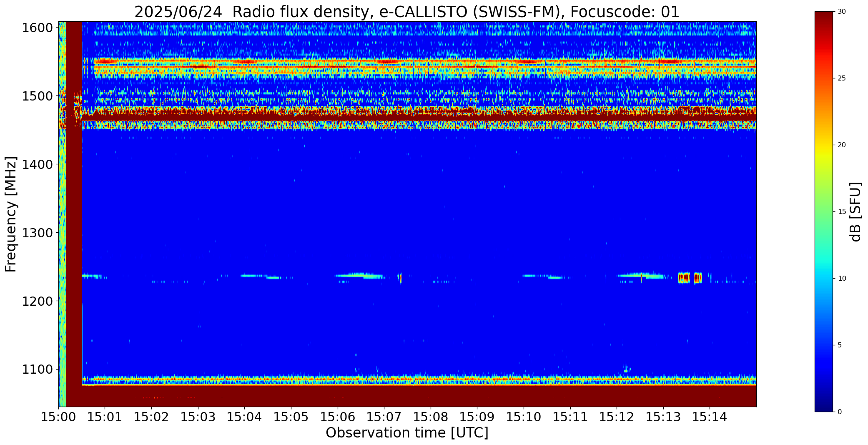This screenshot has width=868, height=445.
Task: Click the dB [SFU] colorbar label
Action: pos(855,212)
